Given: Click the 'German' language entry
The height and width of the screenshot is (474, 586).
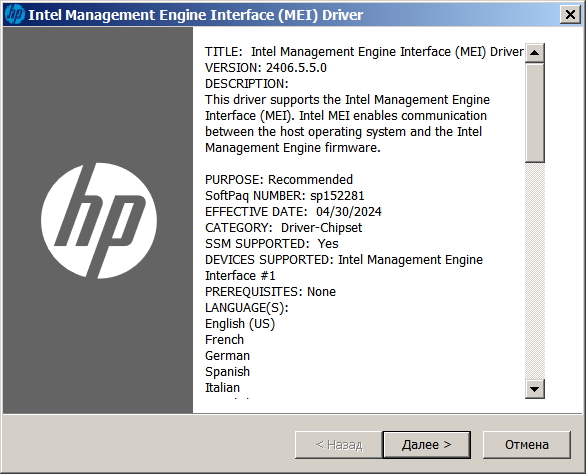Looking at the screenshot, I should 227,356.
